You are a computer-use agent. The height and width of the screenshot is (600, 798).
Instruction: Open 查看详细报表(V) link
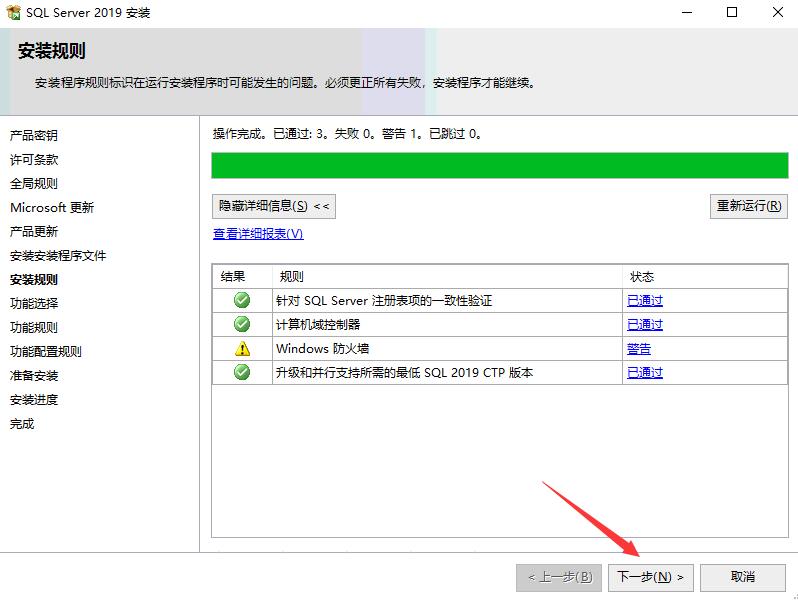click(x=258, y=234)
